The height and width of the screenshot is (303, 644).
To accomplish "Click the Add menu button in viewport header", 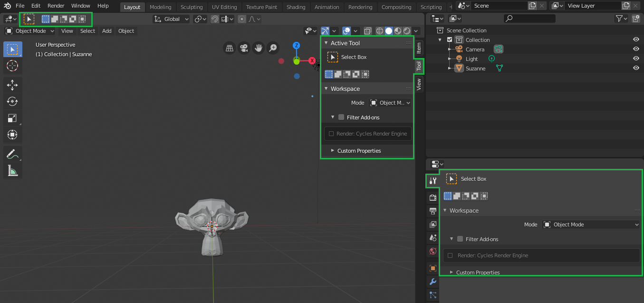I will coord(107,31).
